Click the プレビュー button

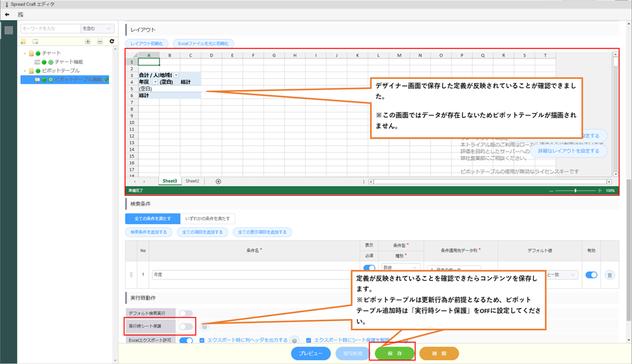(x=311, y=353)
